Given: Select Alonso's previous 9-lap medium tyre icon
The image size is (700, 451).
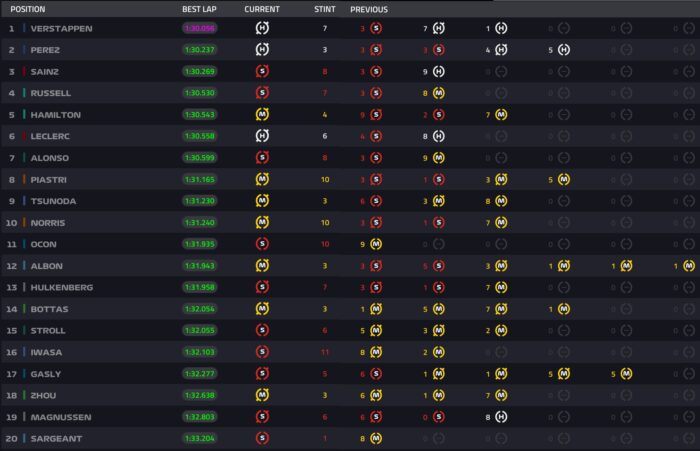Looking at the screenshot, I should (x=439, y=158).
